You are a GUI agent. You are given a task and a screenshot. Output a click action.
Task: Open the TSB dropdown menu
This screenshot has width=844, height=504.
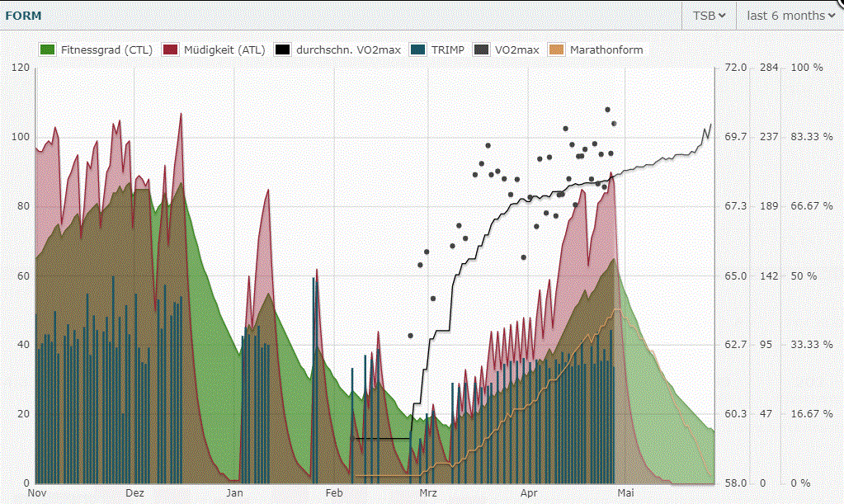pos(708,15)
